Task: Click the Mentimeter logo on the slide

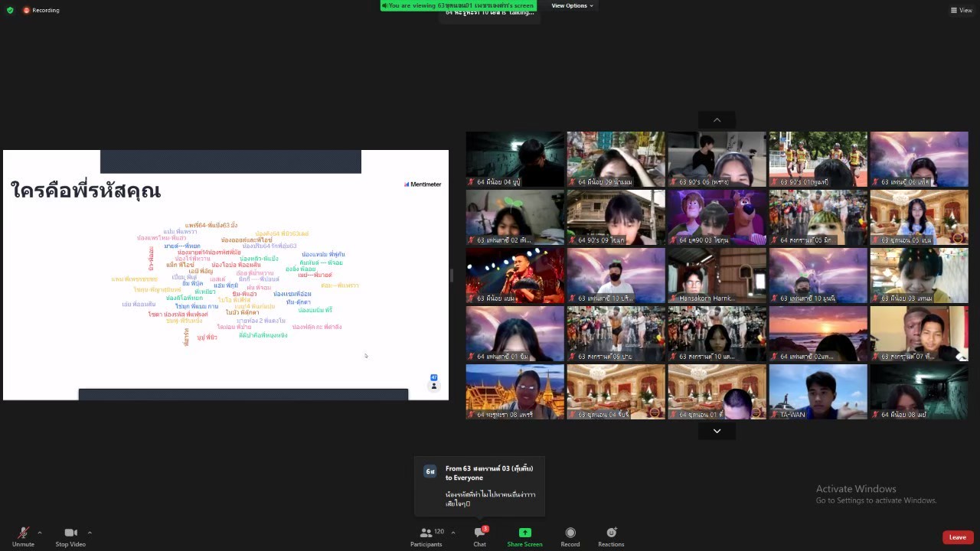Action: [423, 184]
